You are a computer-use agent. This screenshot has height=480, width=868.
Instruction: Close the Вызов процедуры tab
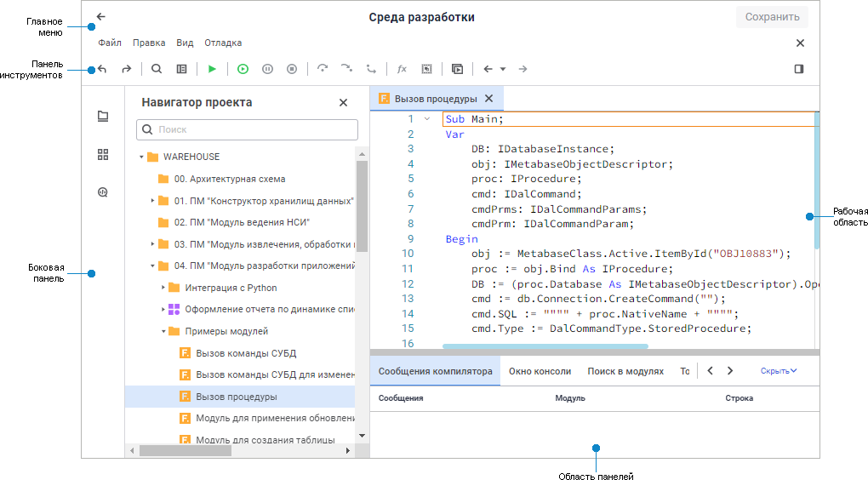pyautogui.click(x=488, y=99)
